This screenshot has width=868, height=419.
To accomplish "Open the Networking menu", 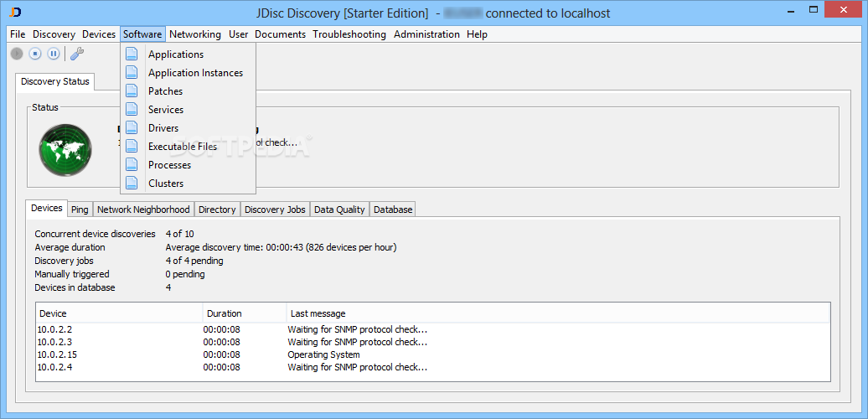I will click(x=195, y=34).
